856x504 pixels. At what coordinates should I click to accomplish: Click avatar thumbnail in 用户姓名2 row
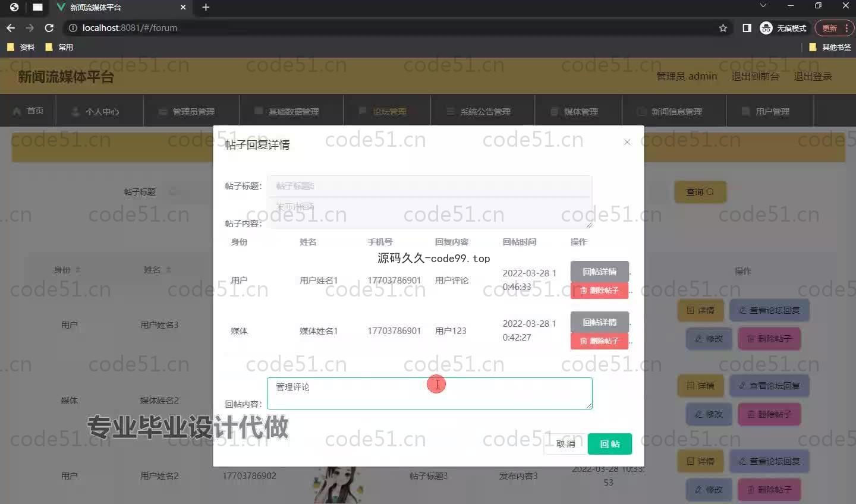pos(339,484)
